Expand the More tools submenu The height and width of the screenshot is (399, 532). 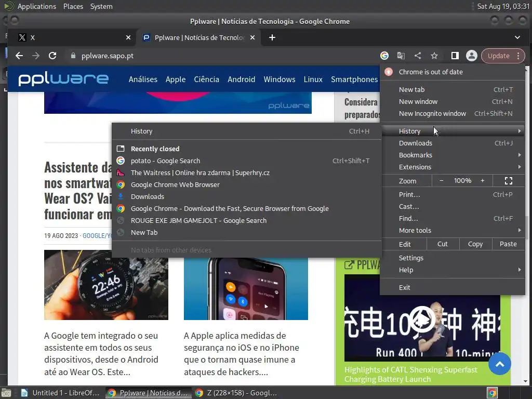[453, 230]
